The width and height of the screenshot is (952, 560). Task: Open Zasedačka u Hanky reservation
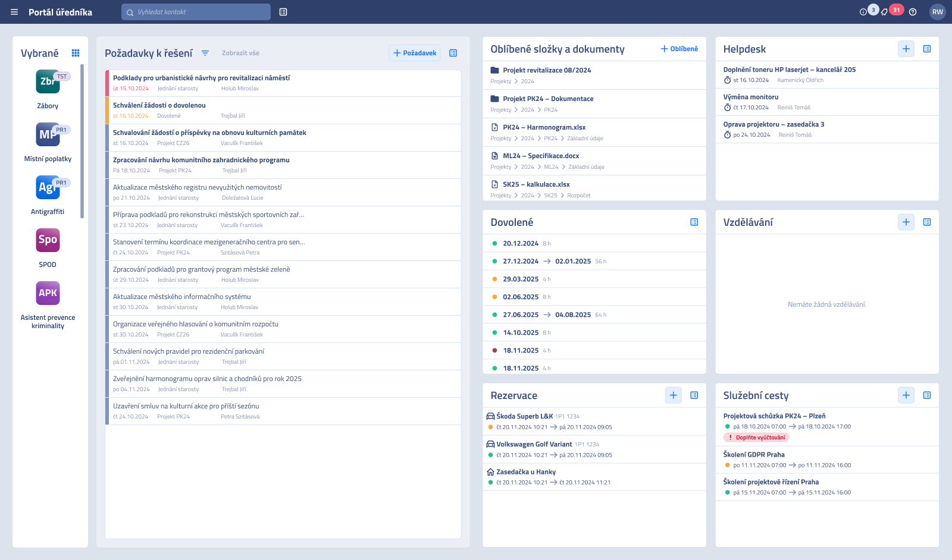coord(594,477)
